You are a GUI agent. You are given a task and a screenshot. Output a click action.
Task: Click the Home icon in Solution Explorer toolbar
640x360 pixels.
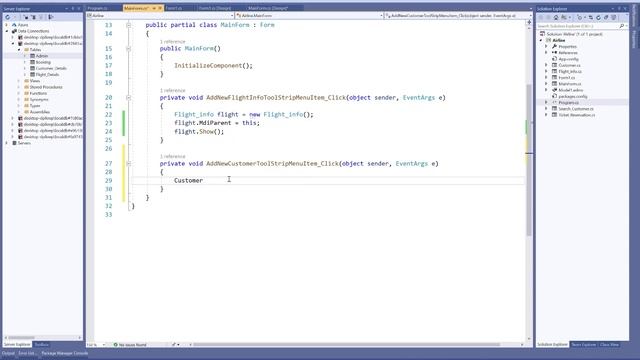(556, 18)
